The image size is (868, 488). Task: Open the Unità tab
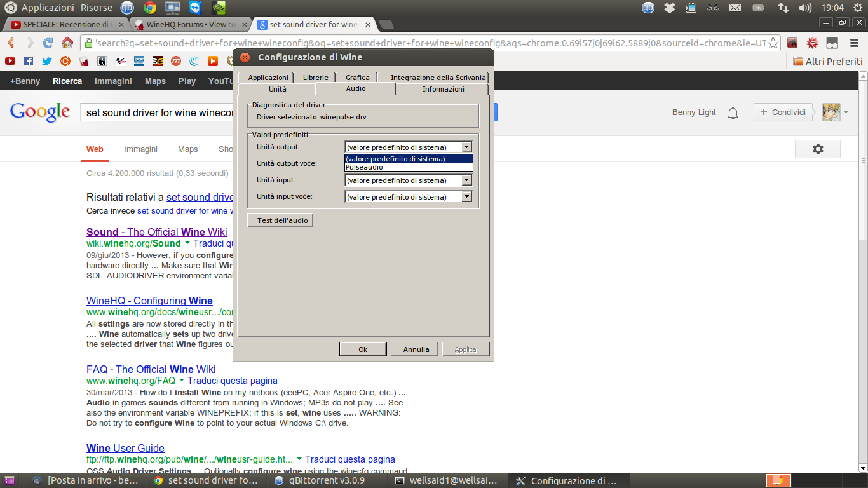[277, 89]
